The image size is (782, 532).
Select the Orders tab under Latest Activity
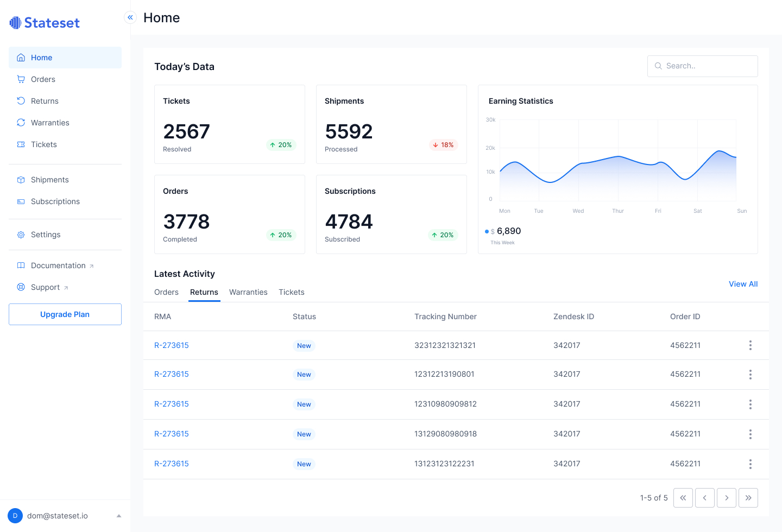[166, 292]
